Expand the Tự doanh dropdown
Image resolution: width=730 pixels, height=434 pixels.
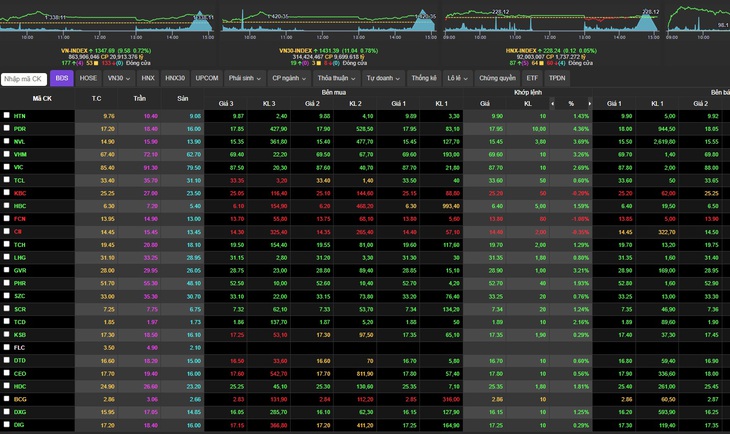coord(383,78)
